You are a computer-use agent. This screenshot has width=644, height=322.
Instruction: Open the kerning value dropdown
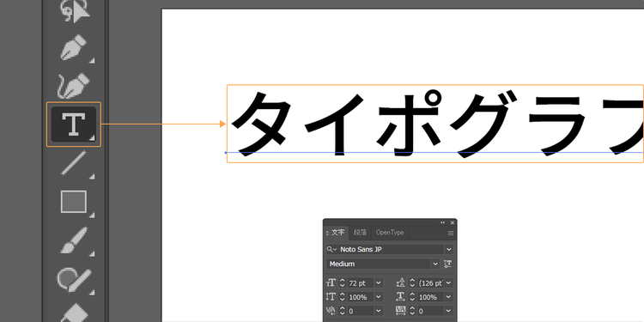point(379,311)
